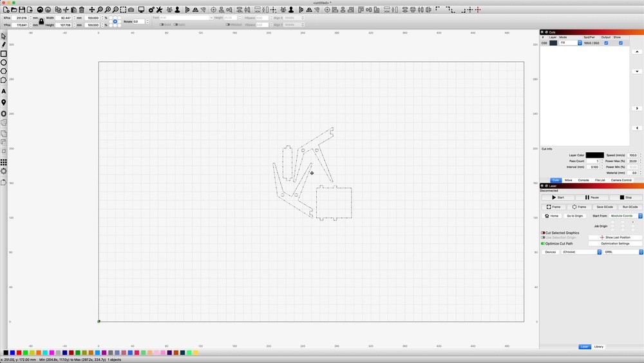Image resolution: width=644 pixels, height=363 pixels.
Task: Select the pencil Draw Lines tool
Action: point(4,44)
